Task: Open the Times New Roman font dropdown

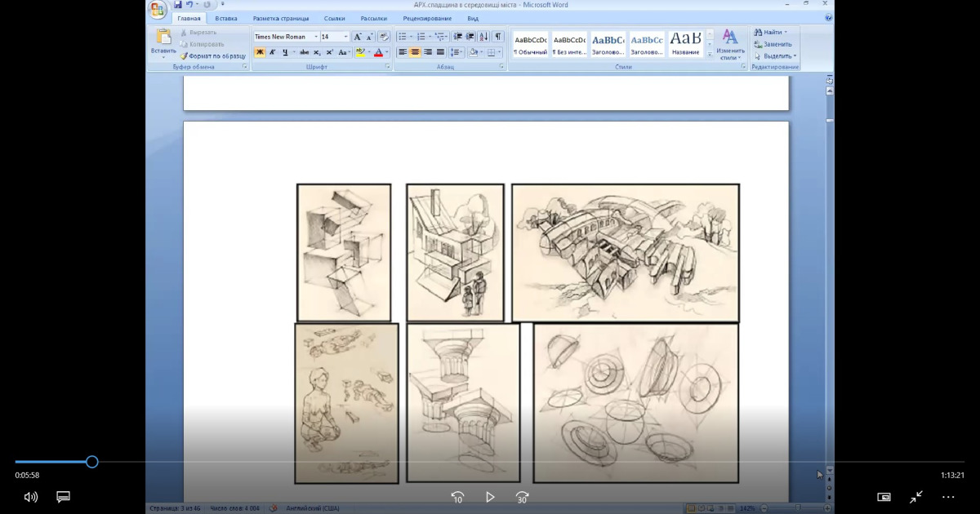Action: [x=316, y=37]
